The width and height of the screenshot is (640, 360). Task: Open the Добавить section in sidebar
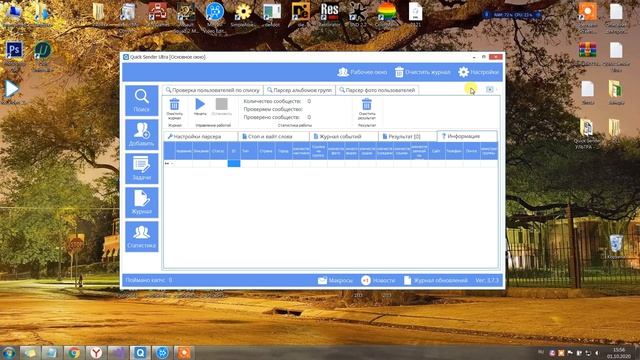click(142, 135)
